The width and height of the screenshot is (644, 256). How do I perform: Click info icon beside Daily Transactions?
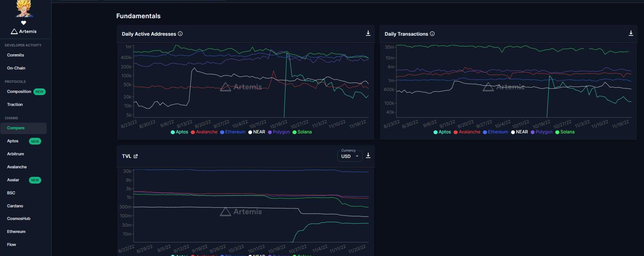tap(432, 34)
